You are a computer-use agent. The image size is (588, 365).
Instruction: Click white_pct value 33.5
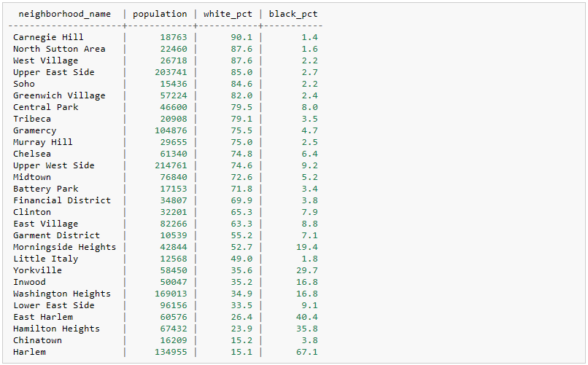click(241, 305)
